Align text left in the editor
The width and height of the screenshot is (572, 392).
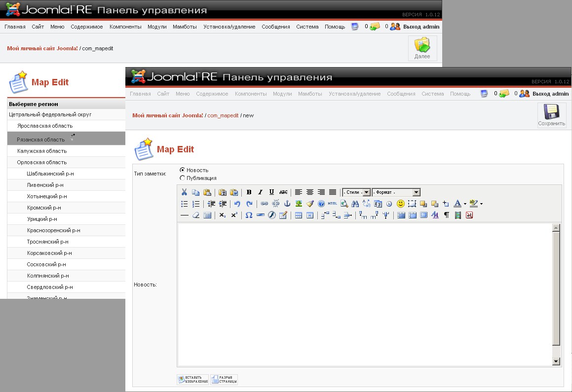[299, 192]
